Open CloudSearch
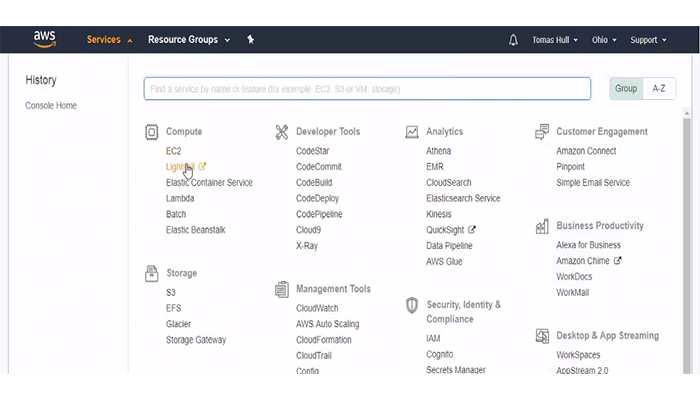 tap(449, 183)
